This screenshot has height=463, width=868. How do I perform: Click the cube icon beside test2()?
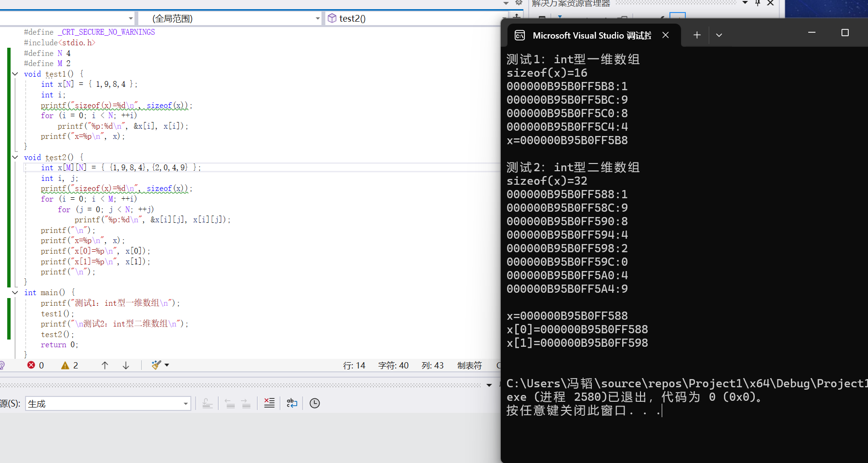332,18
